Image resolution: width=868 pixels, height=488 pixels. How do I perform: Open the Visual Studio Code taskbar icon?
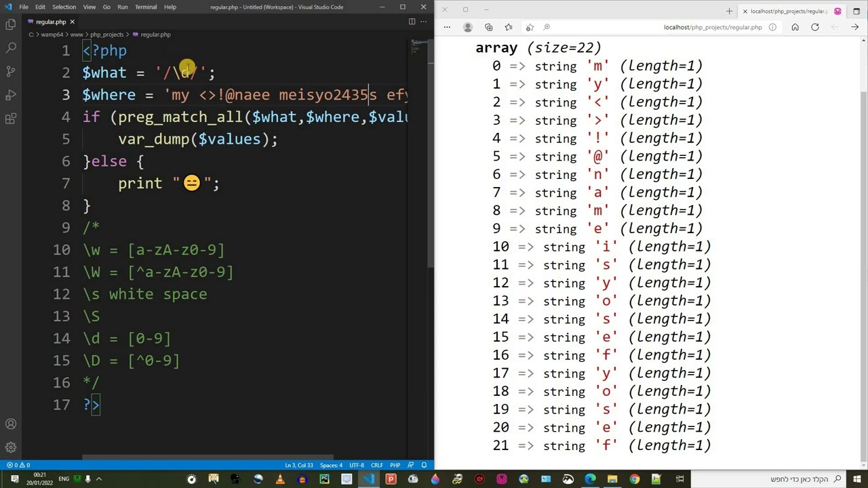tap(368, 479)
